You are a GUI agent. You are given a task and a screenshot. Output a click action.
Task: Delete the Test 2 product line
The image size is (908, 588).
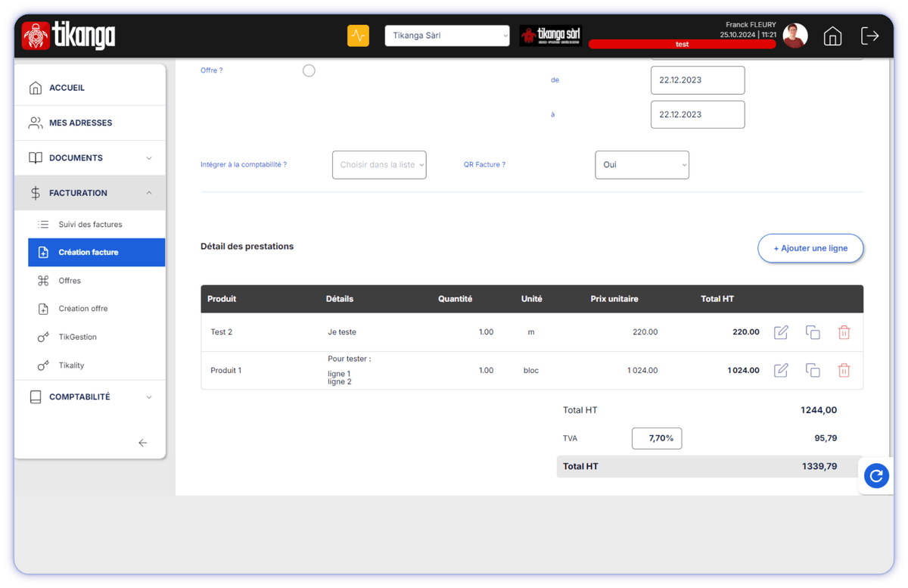844,332
